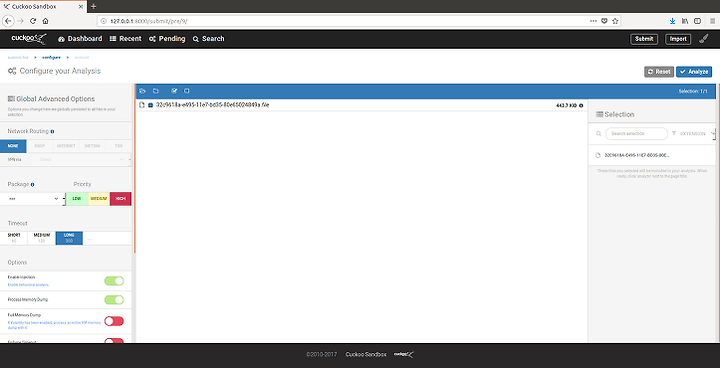
Task: Click the 'Selection: 1/1' counter text
Action: (693, 91)
